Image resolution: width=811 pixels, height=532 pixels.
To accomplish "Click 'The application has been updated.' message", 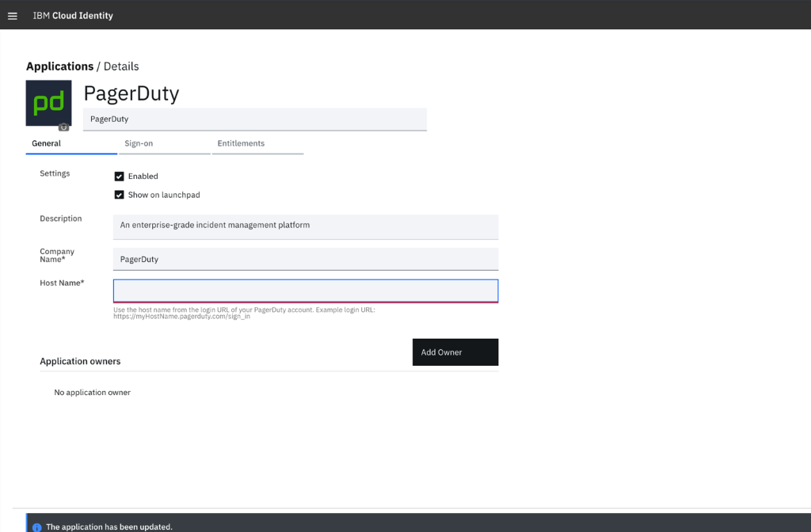I will click(109, 526).
